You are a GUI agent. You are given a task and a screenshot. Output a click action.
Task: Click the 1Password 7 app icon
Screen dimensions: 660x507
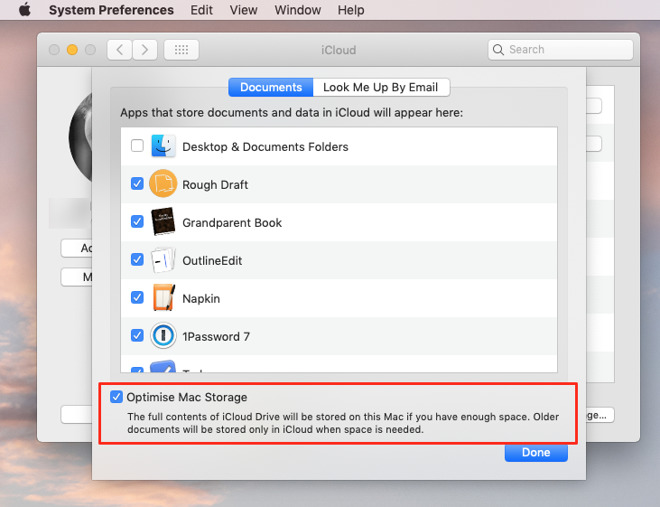[163, 335]
